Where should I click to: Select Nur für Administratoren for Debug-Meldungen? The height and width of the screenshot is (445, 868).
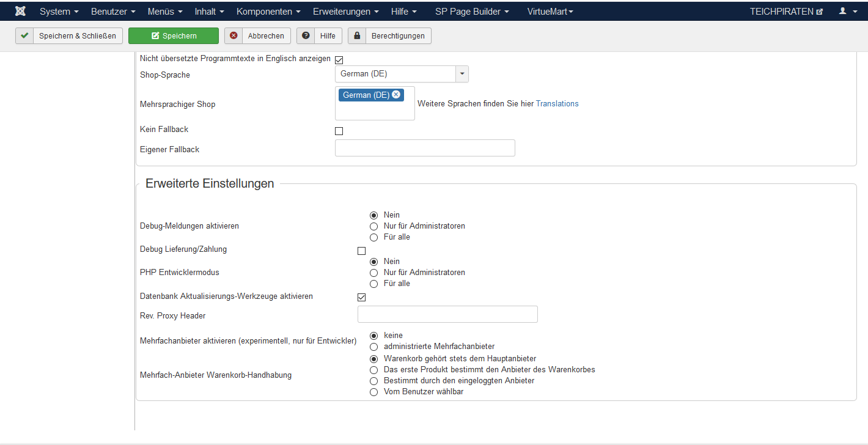(374, 226)
